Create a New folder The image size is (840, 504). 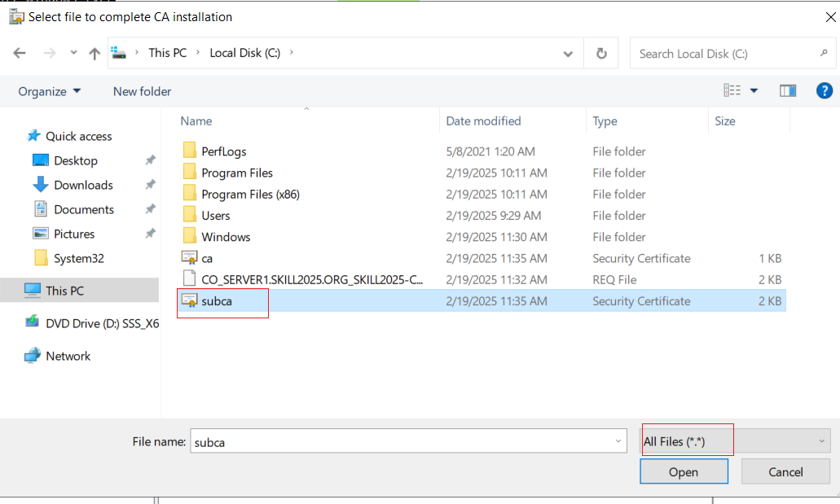click(142, 91)
